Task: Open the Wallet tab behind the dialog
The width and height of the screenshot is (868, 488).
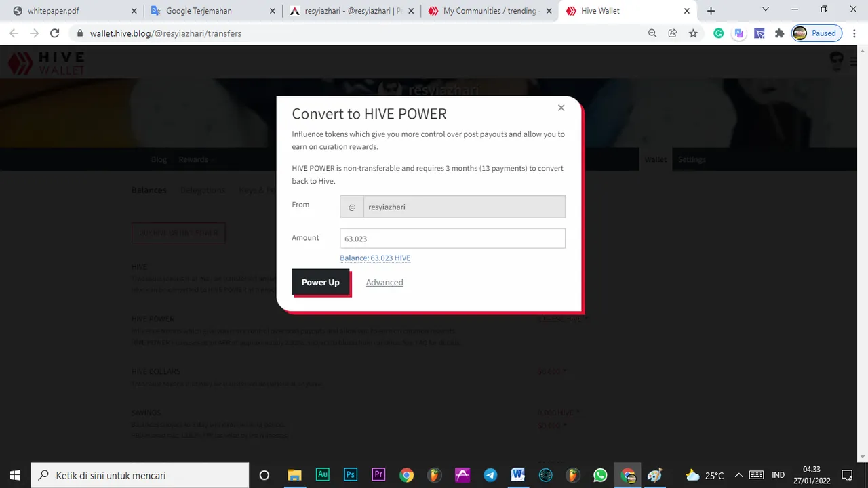Action: coord(656,159)
